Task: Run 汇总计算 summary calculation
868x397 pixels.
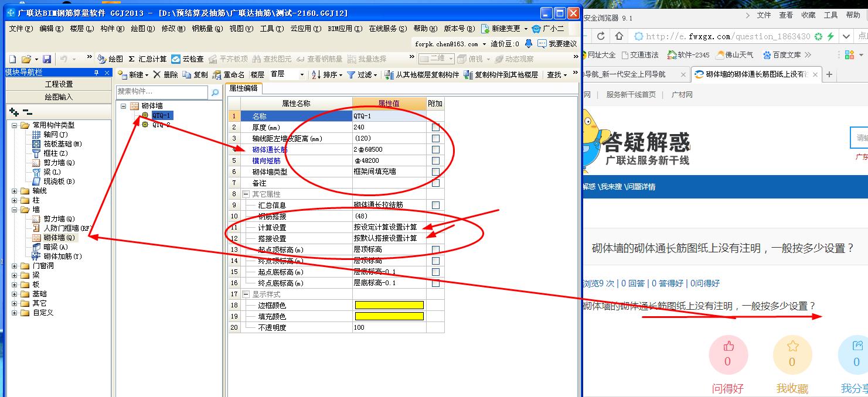Action: click(147, 59)
